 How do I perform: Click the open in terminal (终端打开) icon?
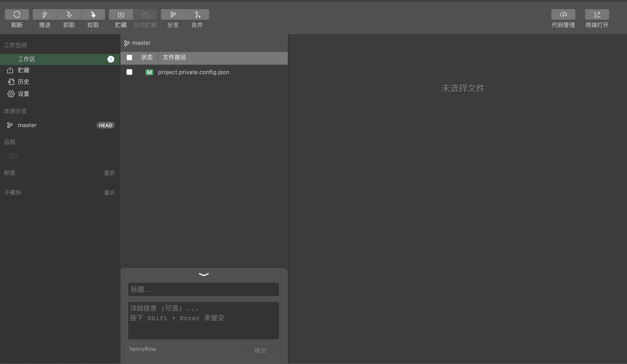(x=597, y=14)
